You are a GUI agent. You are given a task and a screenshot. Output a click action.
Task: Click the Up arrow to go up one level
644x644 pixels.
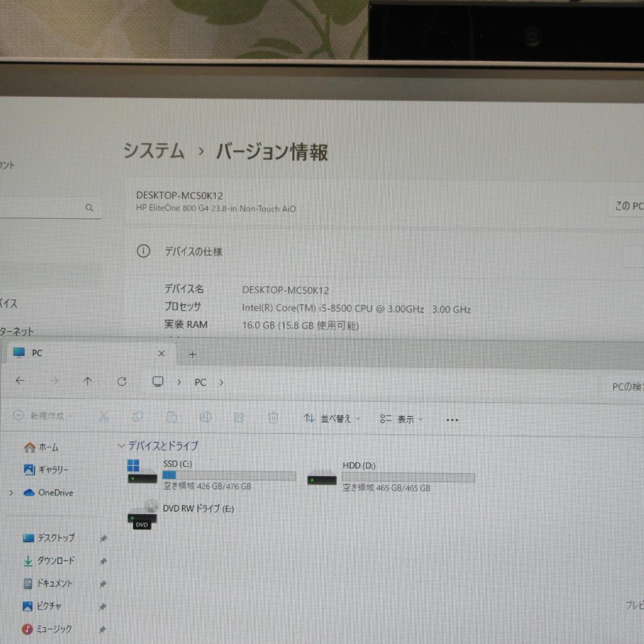click(88, 382)
